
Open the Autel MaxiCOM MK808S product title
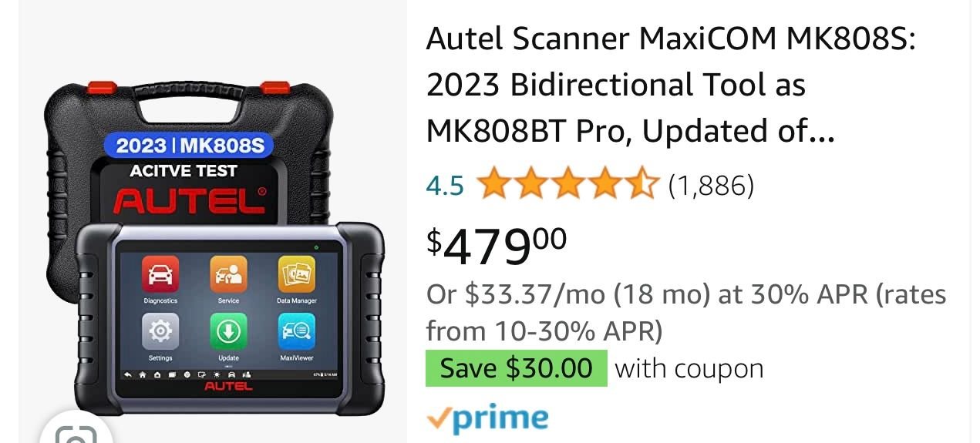tap(671, 85)
